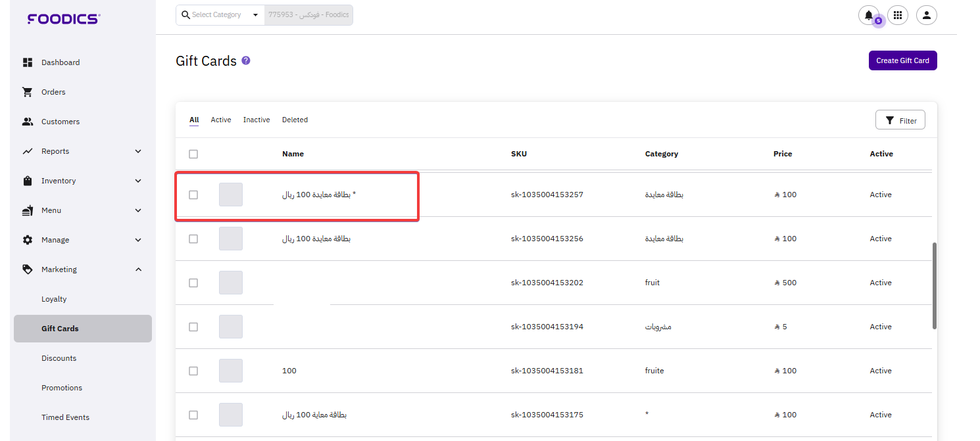Select the checkbox for the fruit category row
Image resolution: width=980 pixels, height=441 pixels.
tap(193, 283)
